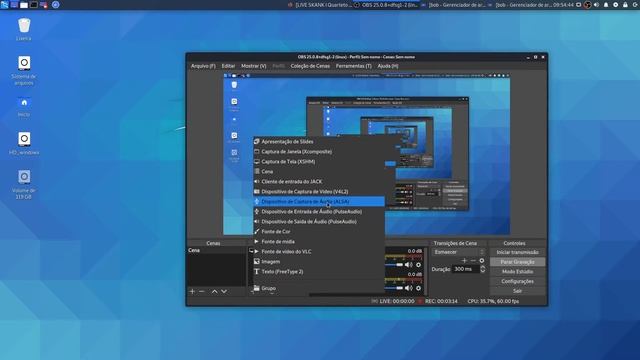Screen dimensions: 640x360
Task: Click the LIVE 00:00:00 status text
Action: tap(397, 301)
